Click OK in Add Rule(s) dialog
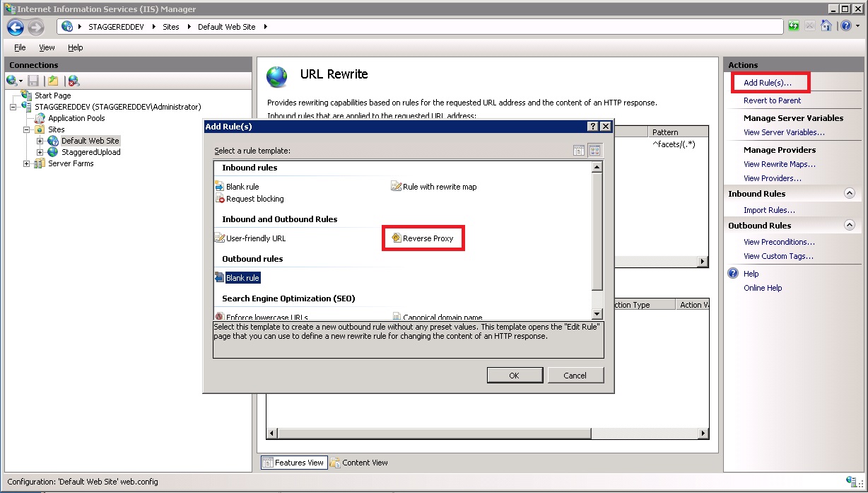868x493 pixels. point(515,376)
